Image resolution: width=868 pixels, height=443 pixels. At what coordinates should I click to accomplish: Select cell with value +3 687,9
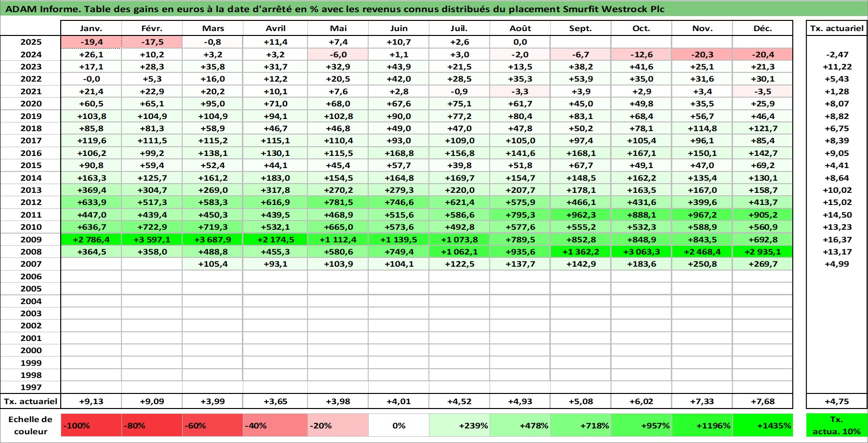213,239
